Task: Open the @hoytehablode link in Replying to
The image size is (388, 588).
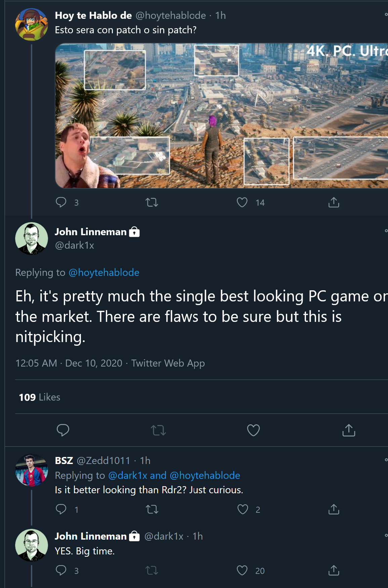Action: [104, 272]
